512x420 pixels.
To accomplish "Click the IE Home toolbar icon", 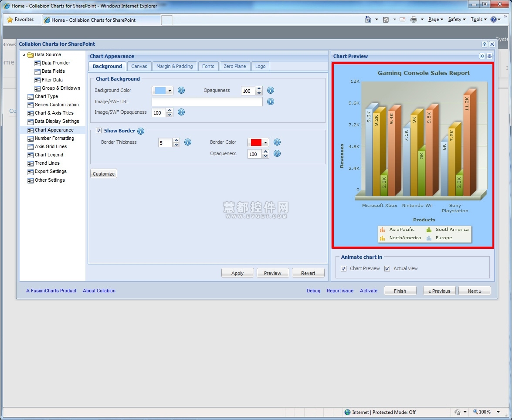I will click(368, 20).
